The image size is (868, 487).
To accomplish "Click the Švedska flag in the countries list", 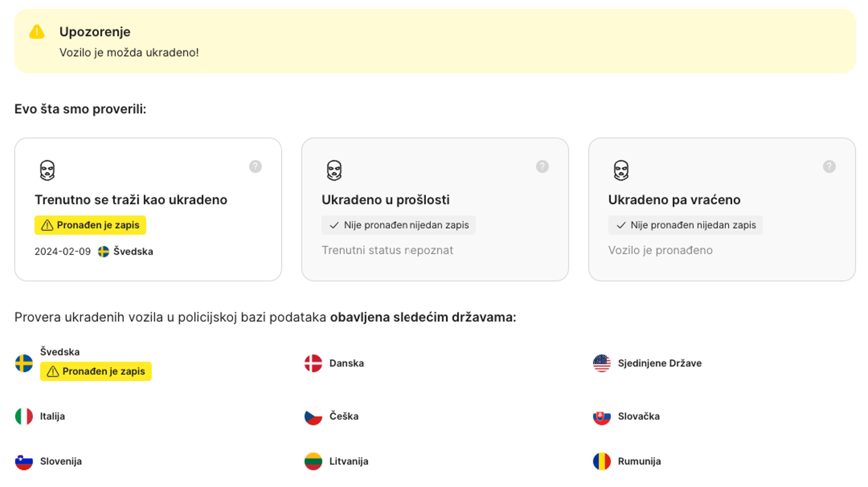I will point(24,363).
